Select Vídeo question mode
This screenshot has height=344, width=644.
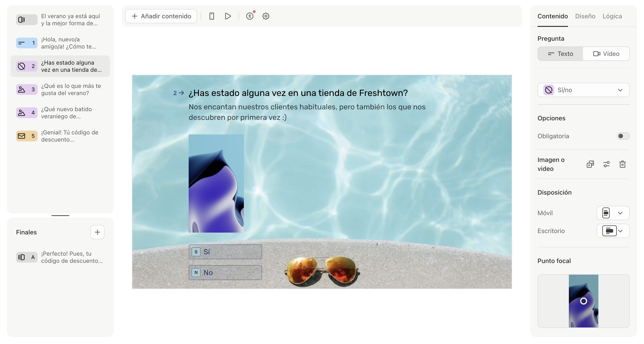pyautogui.click(x=606, y=54)
